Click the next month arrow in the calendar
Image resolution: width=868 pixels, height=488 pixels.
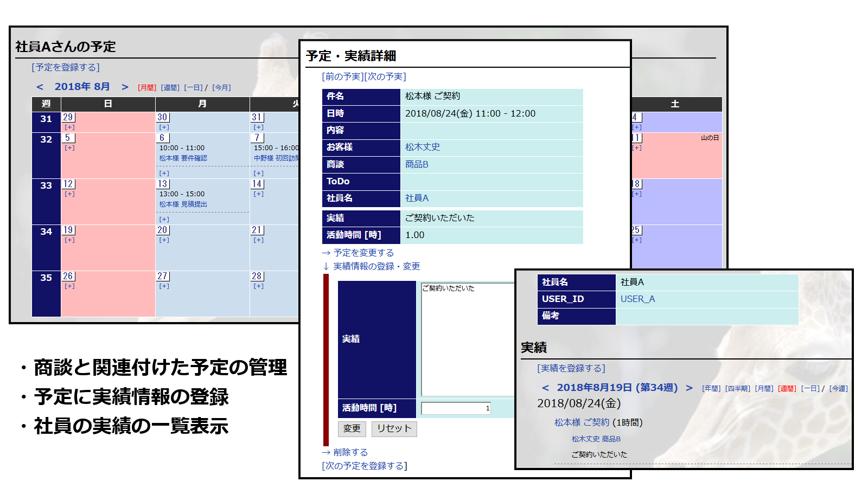click(125, 86)
